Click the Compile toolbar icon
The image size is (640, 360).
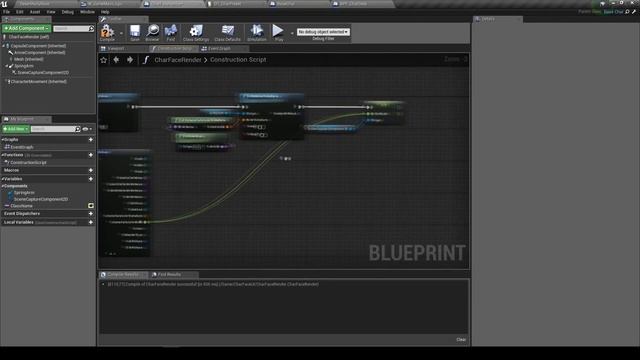coord(107,33)
